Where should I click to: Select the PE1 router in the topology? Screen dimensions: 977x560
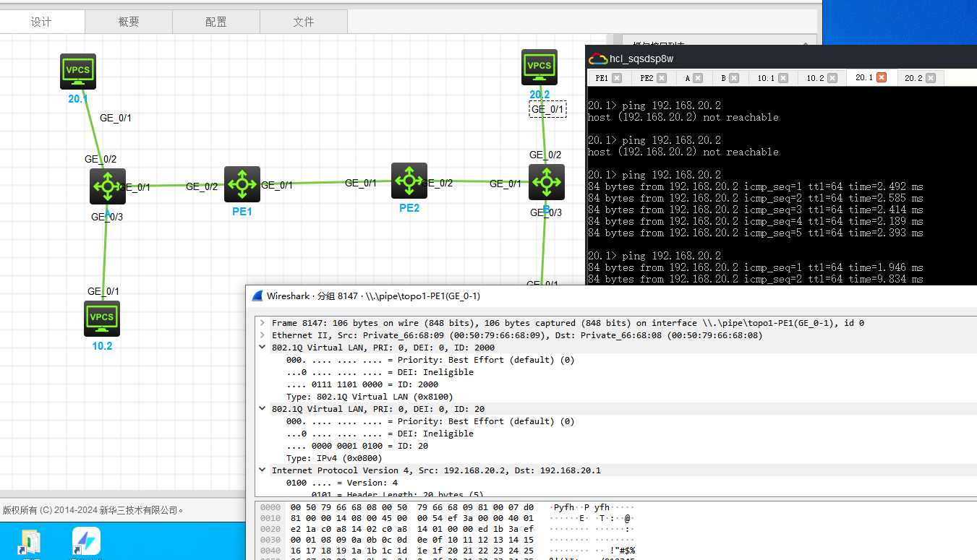(242, 185)
